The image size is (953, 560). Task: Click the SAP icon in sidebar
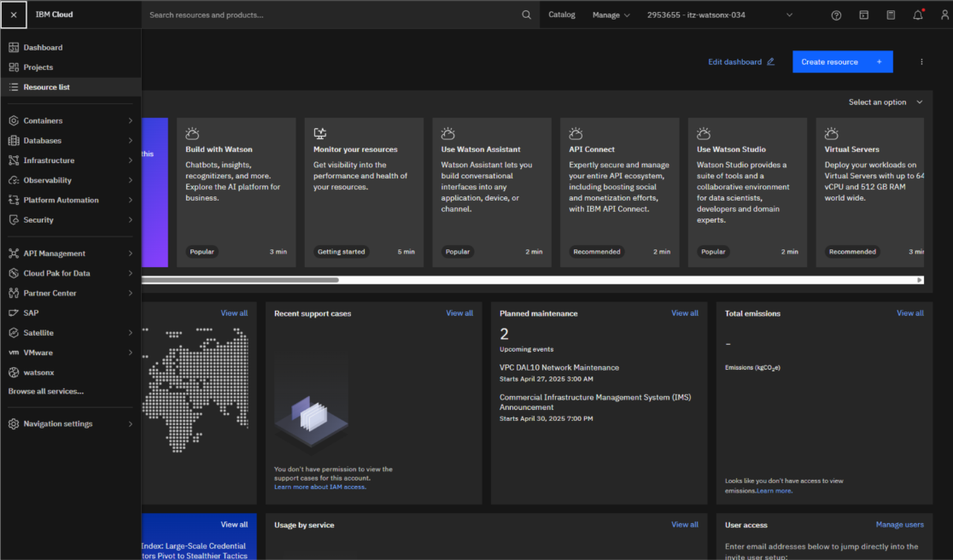[14, 312]
